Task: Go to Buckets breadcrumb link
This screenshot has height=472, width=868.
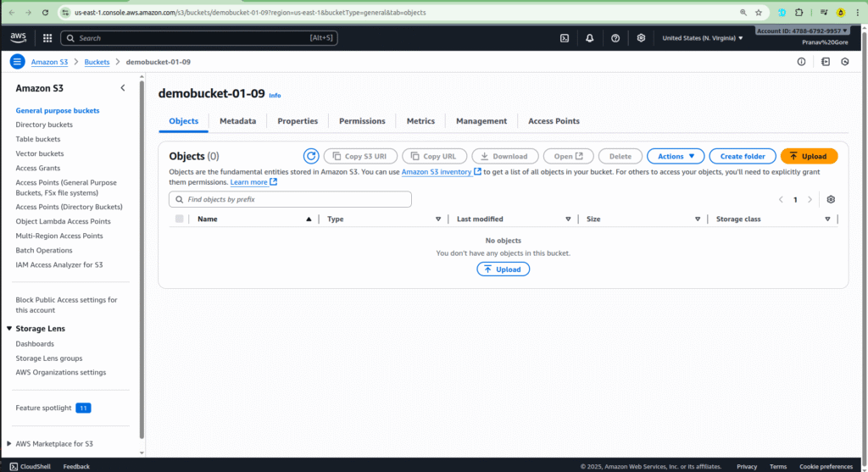Action: [x=97, y=62]
